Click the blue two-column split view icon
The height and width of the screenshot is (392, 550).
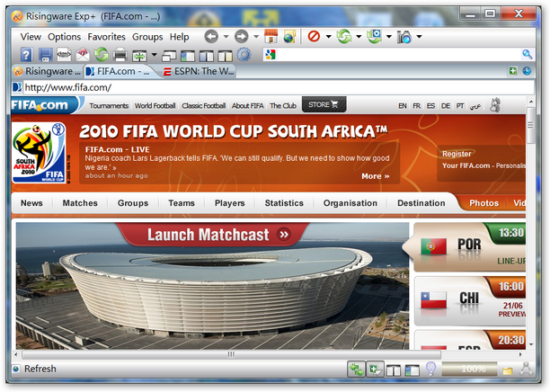click(x=207, y=56)
